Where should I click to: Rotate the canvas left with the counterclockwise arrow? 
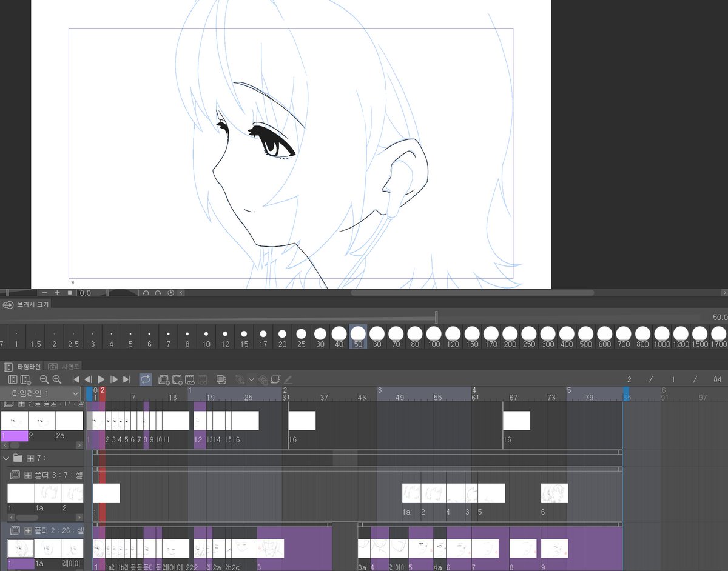(x=146, y=293)
